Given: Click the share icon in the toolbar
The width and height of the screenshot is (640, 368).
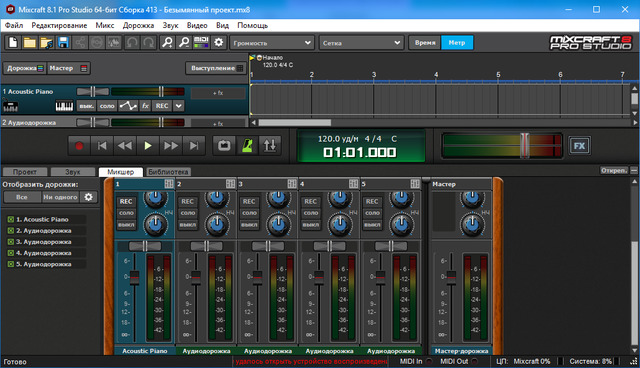Looking at the screenshot, I should coord(80,42).
